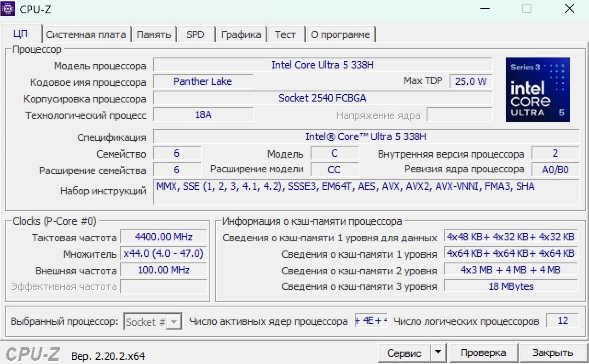Click the Семейство value 6
Viewport: 589px width, 364px height.
coord(177,154)
